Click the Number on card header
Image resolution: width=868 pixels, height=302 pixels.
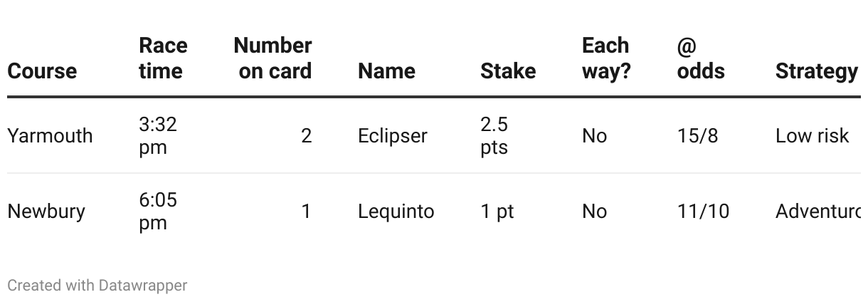tap(272, 58)
